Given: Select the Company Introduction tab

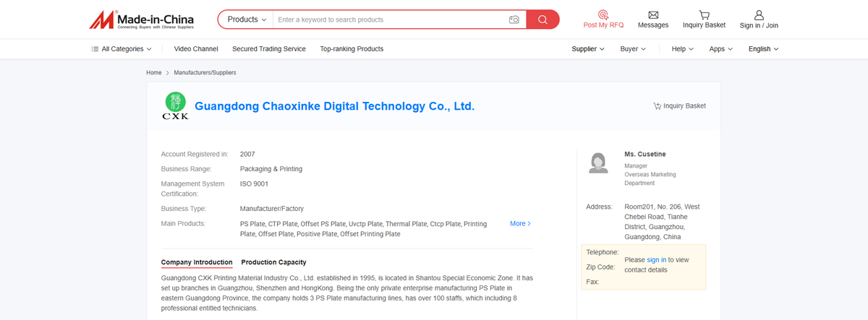Looking at the screenshot, I should click(197, 262).
